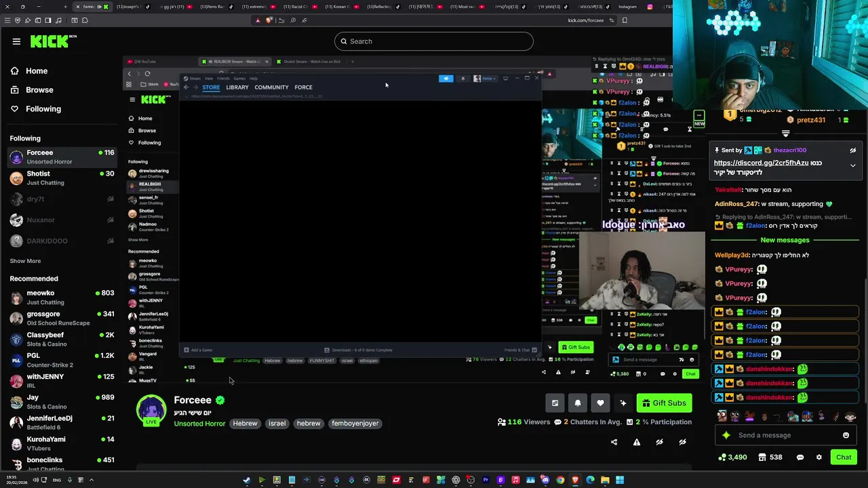This screenshot has width=868, height=488.
Task: Toggle first hidden-eye icon below stats
Action: click(x=659, y=442)
